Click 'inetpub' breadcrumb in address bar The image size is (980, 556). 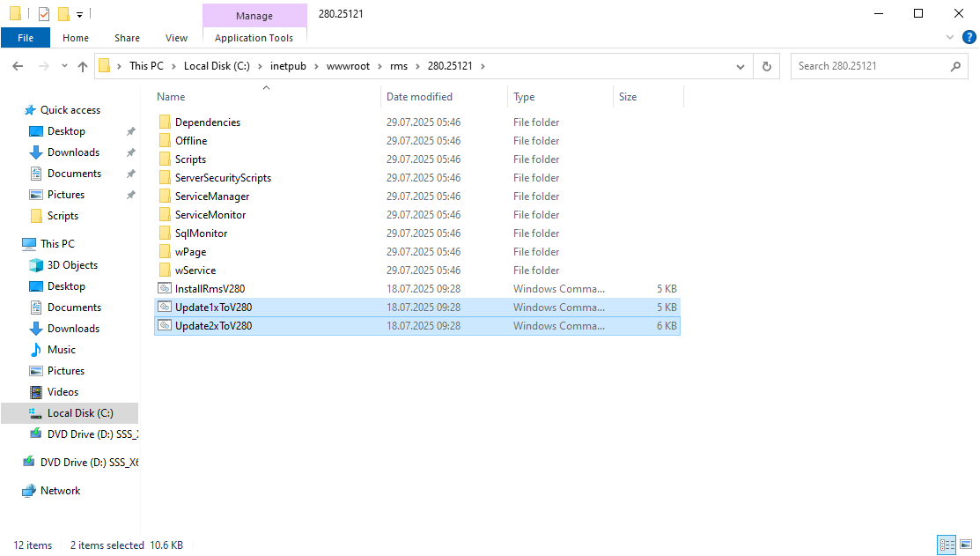pos(288,66)
